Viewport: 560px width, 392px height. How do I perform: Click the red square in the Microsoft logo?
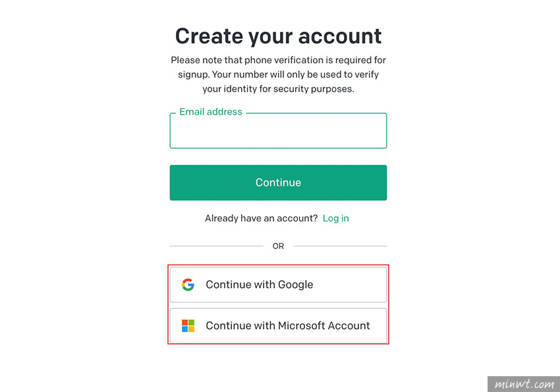coord(184,323)
